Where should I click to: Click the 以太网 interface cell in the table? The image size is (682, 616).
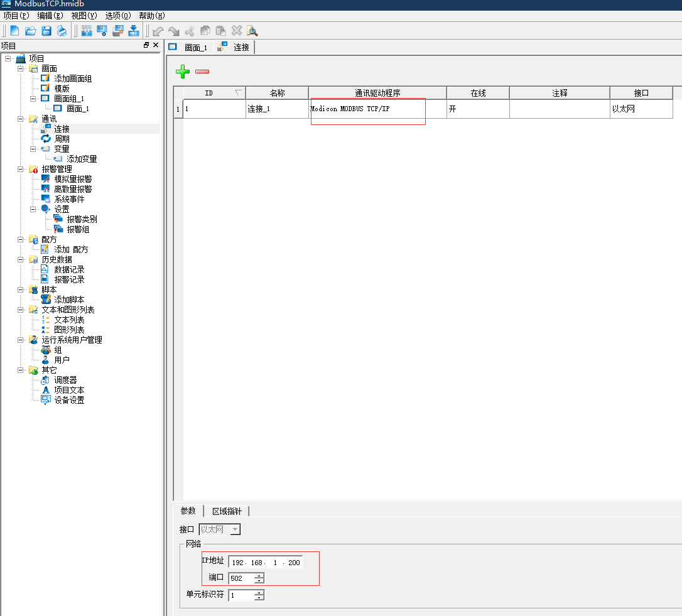641,109
